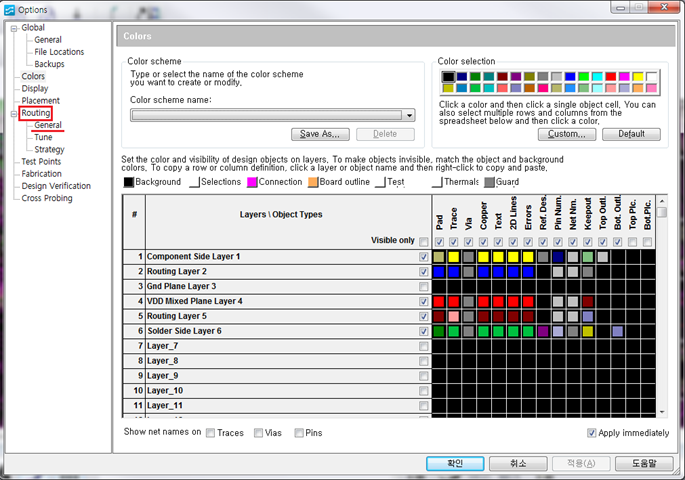Screen dimensions: 685x480
Task: Cancel with the 취소 button
Action: pyautogui.click(x=518, y=463)
